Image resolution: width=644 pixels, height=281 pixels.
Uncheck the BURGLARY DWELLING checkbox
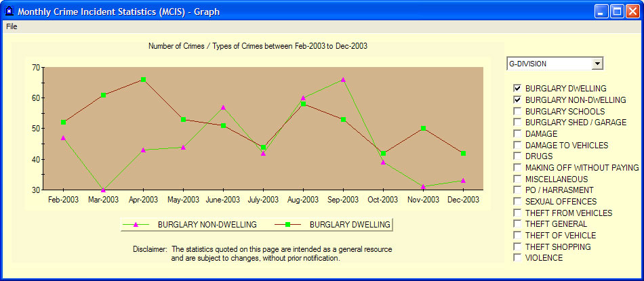518,89
